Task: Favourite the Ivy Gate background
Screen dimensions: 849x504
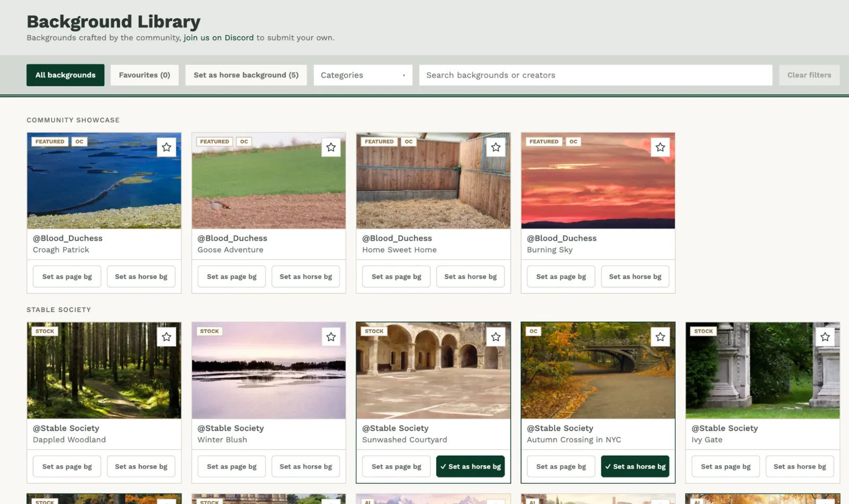Action: 825,337
